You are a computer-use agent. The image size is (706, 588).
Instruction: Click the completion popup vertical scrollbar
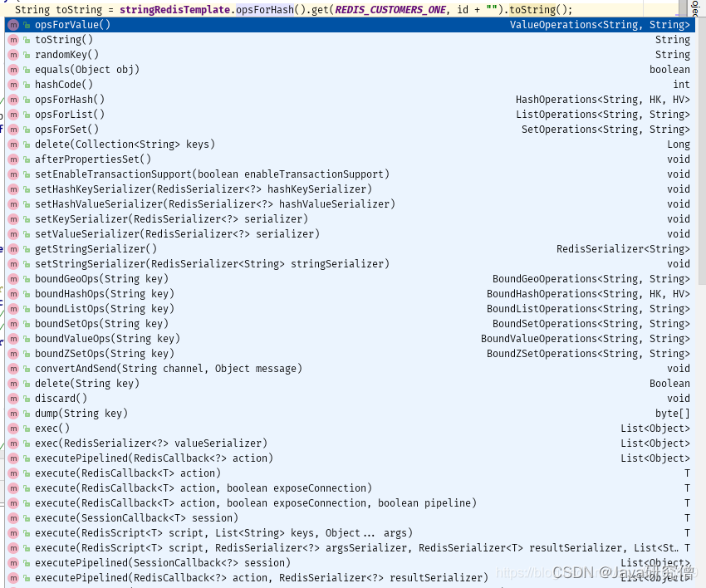coord(702,153)
